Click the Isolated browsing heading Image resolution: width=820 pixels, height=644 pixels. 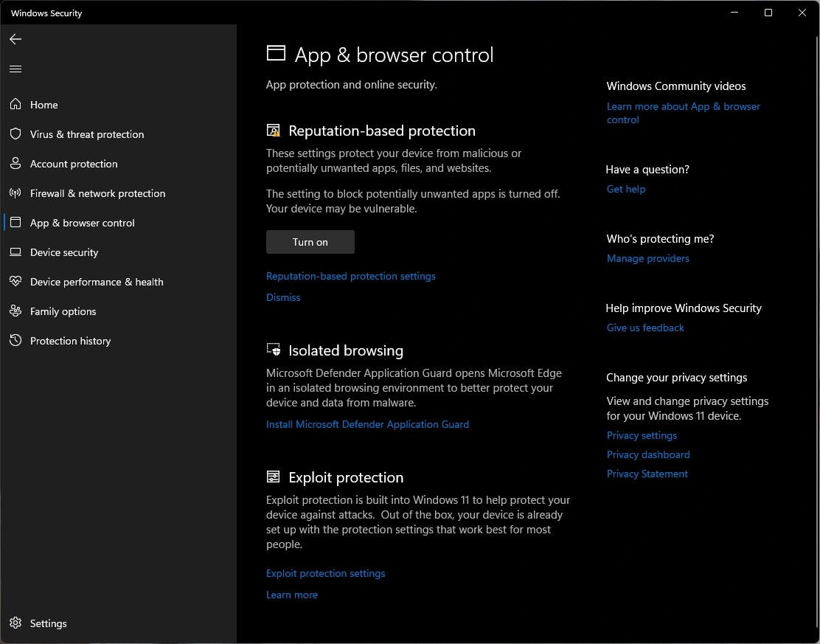346,350
